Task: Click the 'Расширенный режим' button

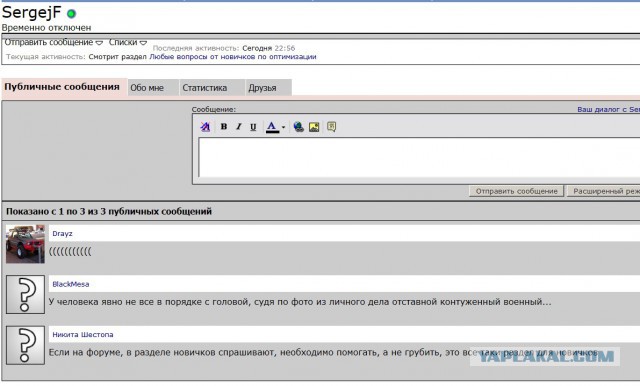Action: click(603, 191)
